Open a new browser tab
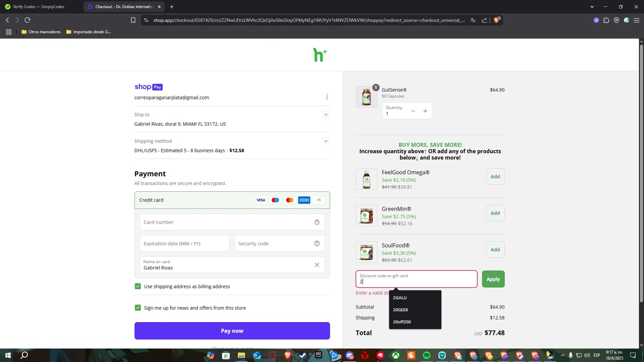The image size is (644, 362). point(172,7)
